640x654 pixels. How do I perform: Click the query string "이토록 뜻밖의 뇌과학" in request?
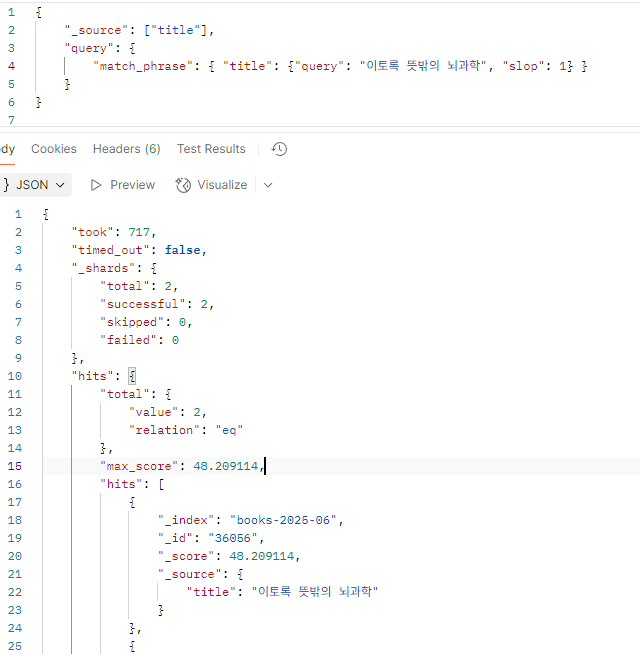(423, 65)
